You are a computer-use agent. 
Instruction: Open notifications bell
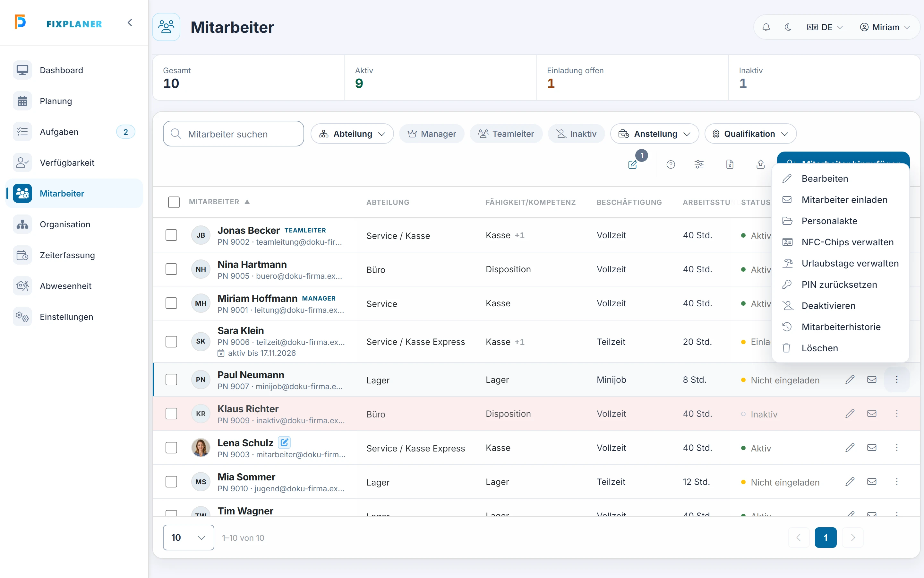point(766,27)
